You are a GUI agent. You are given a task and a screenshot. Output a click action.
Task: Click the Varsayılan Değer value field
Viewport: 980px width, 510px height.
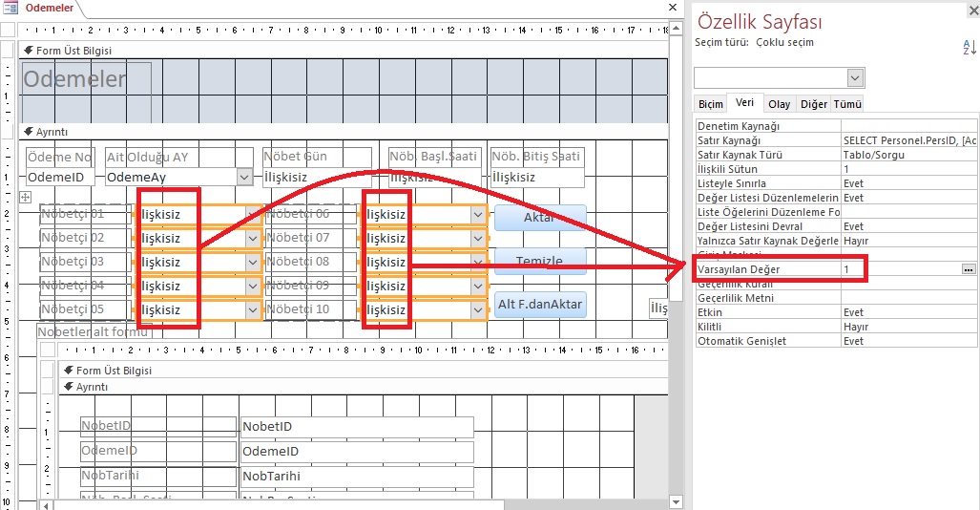click(899, 269)
